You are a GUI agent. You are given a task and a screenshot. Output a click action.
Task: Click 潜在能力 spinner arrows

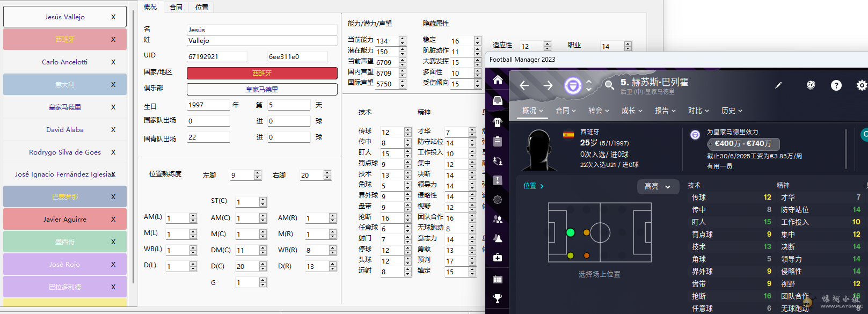[403, 52]
